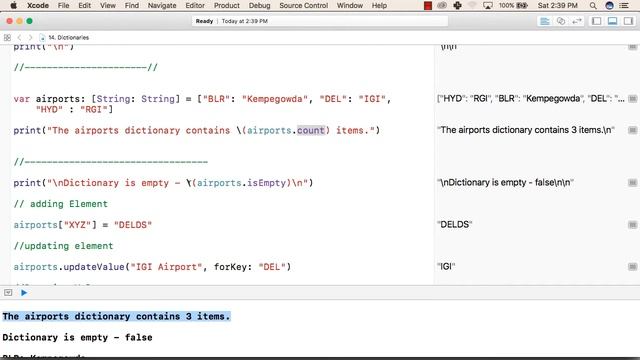This screenshot has height=360, width=640.
Task: Go back in editor history
Action: click(19, 38)
